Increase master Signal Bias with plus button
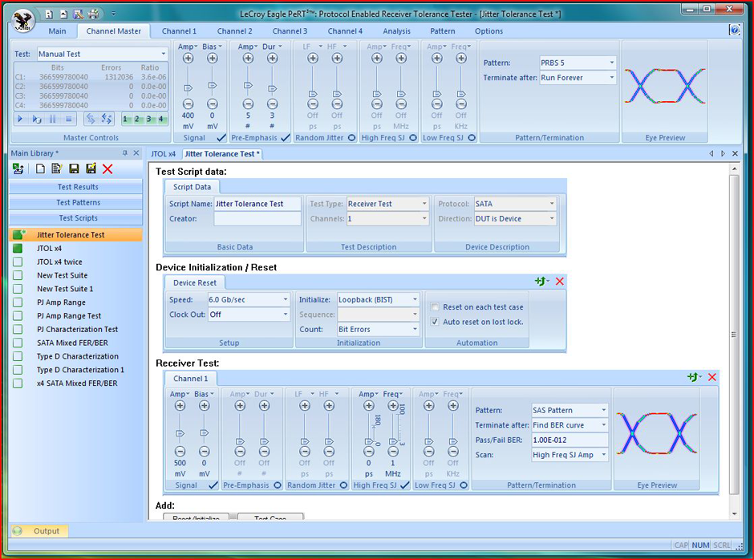This screenshot has width=754, height=560. [x=212, y=59]
